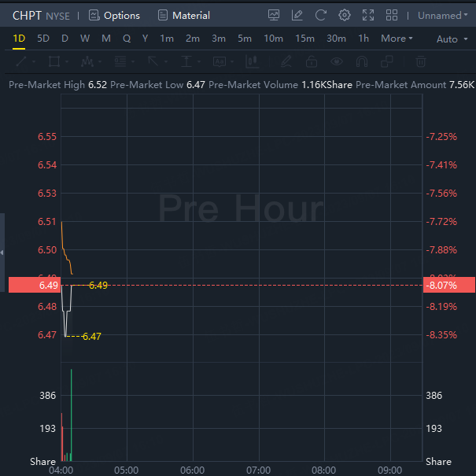
Task: Enable the magnet snap tool
Action: pos(362,61)
